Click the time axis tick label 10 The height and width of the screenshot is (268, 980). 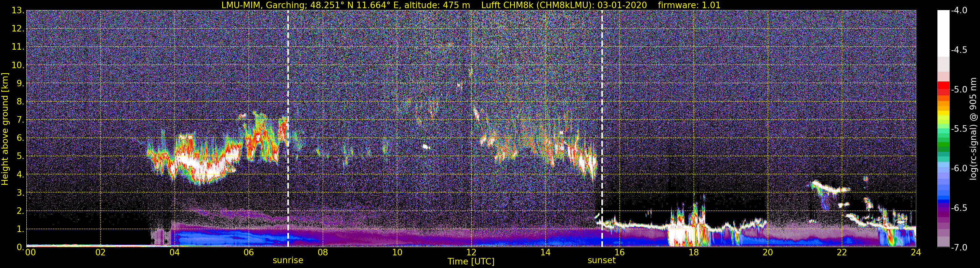coord(397,253)
